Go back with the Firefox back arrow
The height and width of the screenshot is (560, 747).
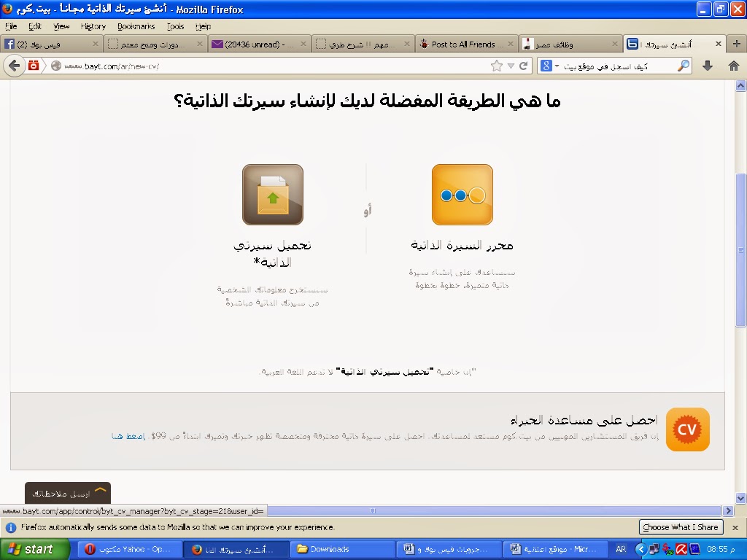click(x=15, y=66)
